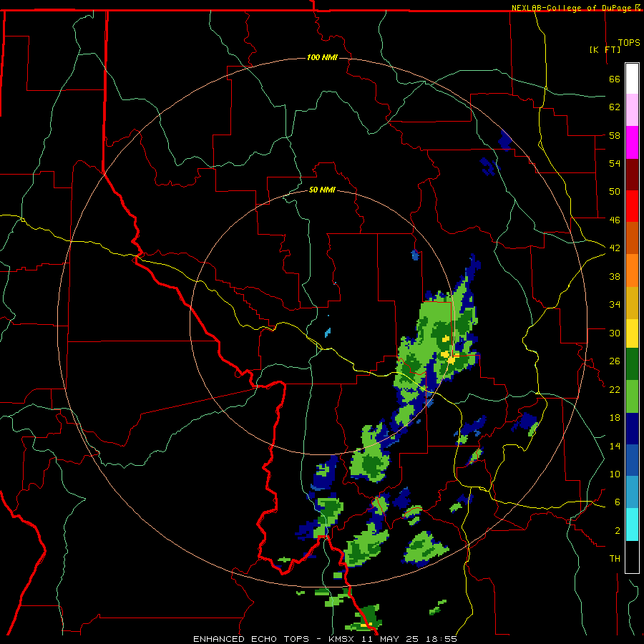Image resolution: width=644 pixels, height=644 pixels.
Task: Click the 100 NMI range ring label
Action: 322,57
